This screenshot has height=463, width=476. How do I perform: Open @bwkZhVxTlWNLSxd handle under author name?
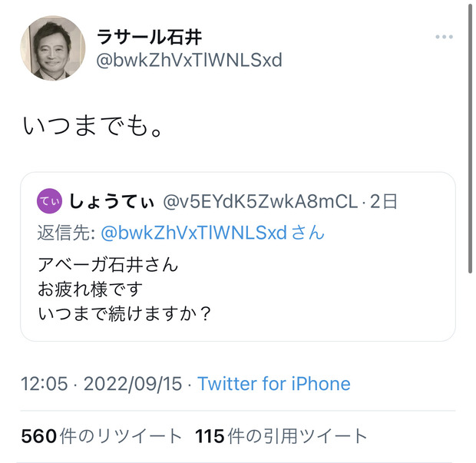point(189,60)
